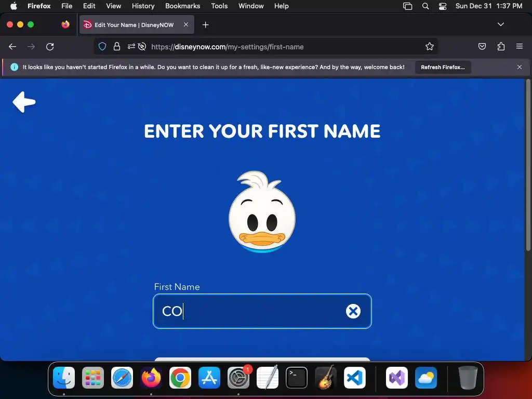The height and width of the screenshot is (399, 532).
Task: View site security lock icon
Action: pyautogui.click(x=117, y=46)
